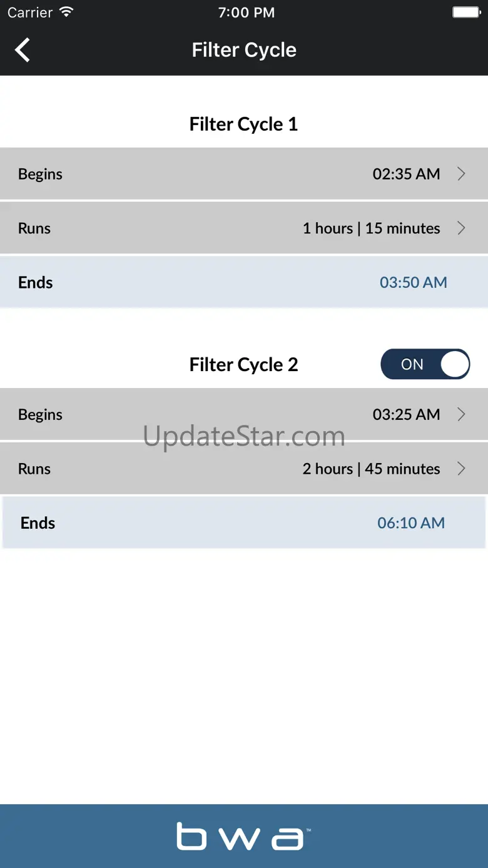
Task: Toggle Filter Cycle 2 switch off
Action: coord(425,364)
